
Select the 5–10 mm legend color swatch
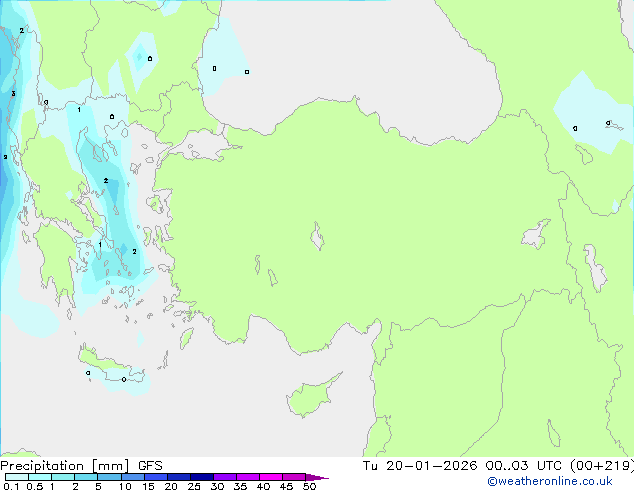[x=109, y=477]
